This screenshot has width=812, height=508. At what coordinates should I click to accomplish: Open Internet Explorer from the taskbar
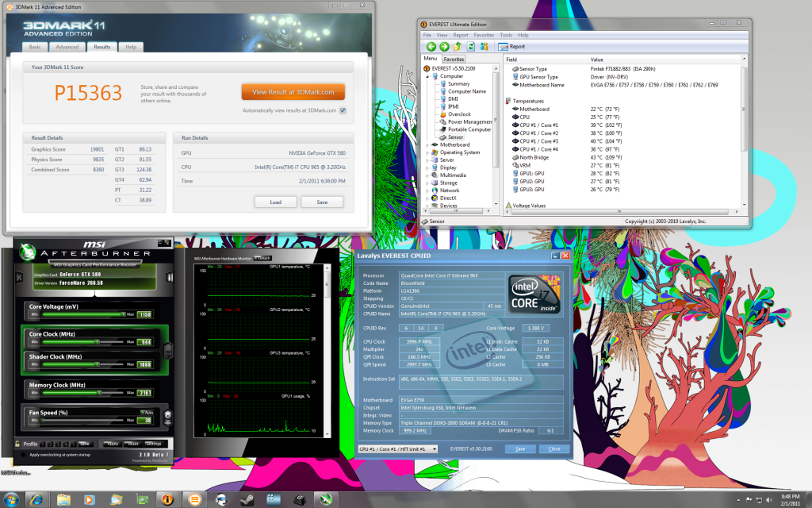tap(36, 499)
